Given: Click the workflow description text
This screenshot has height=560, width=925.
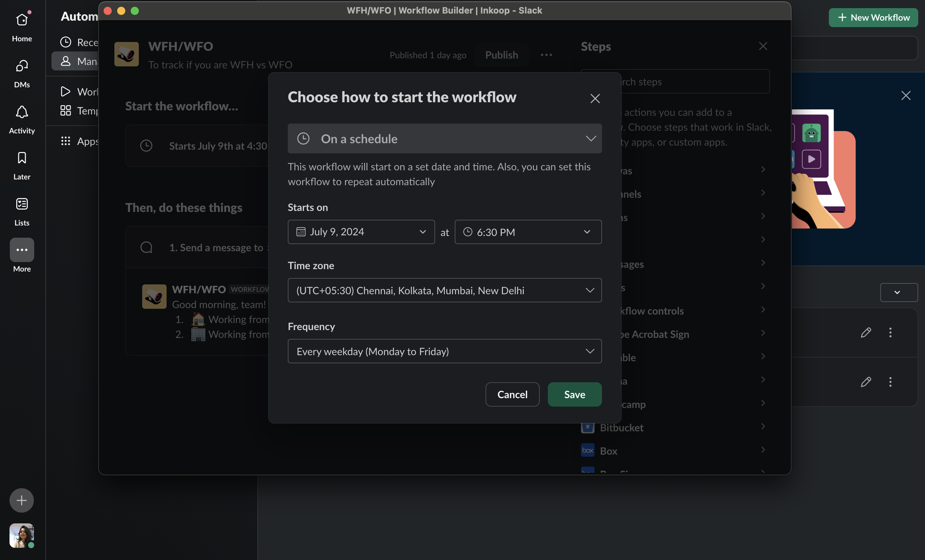Looking at the screenshot, I should coord(220,65).
